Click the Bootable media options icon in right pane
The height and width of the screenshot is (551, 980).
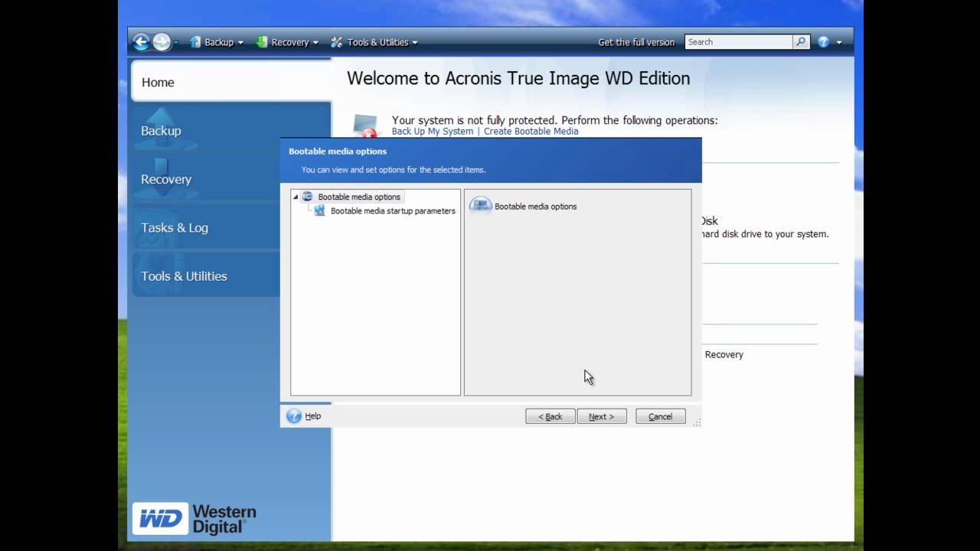tap(480, 205)
